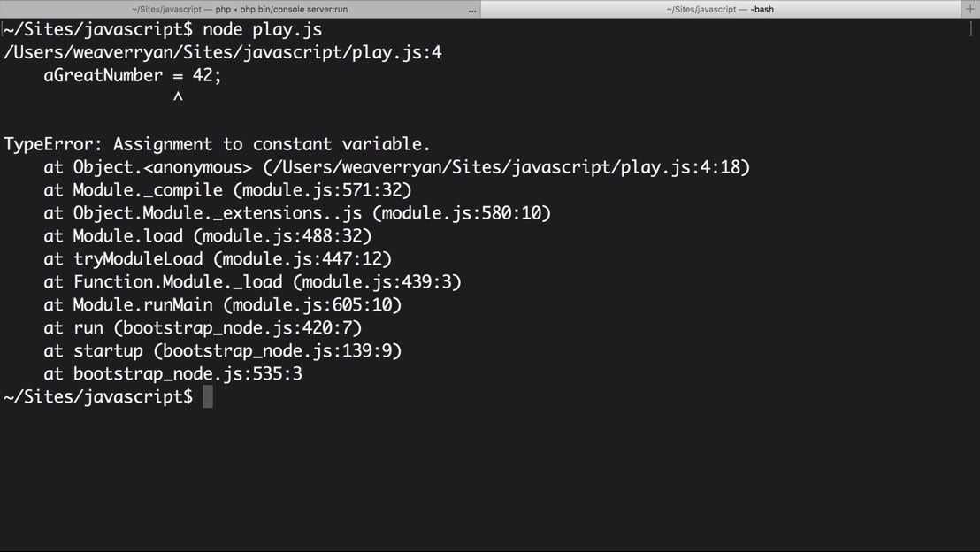Click the 'bootstrap_node.js:535:3' reference
This screenshot has width=980, height=552.
pos(188,374)
